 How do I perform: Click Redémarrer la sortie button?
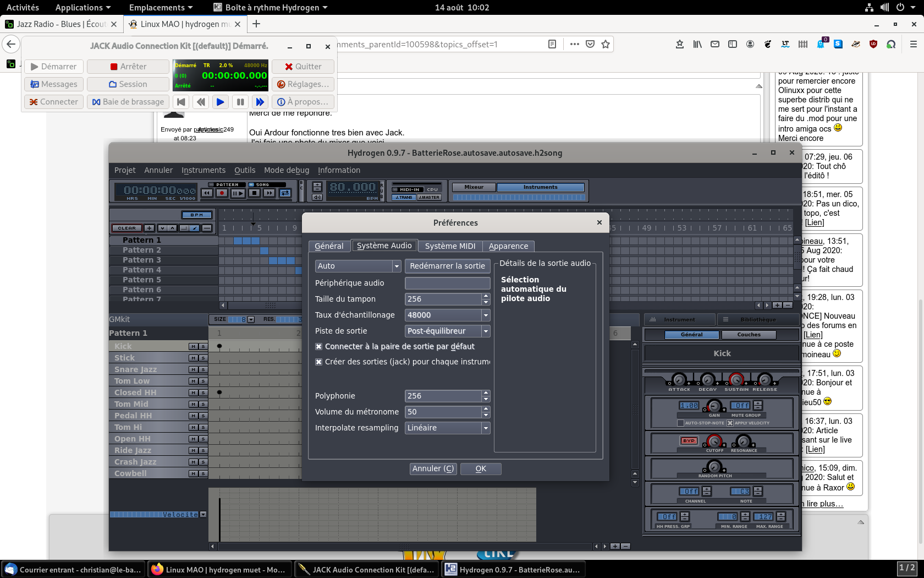pyautogui.click(x=447, y=266)
